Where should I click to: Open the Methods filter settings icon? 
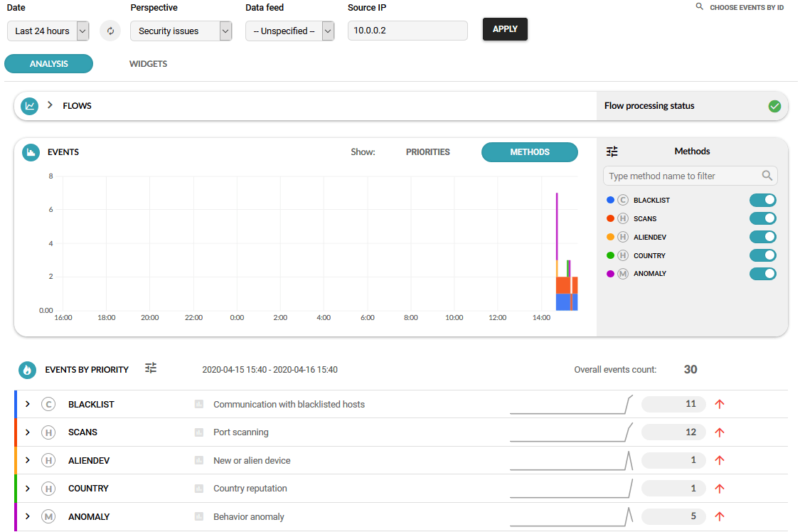(612, 151)
